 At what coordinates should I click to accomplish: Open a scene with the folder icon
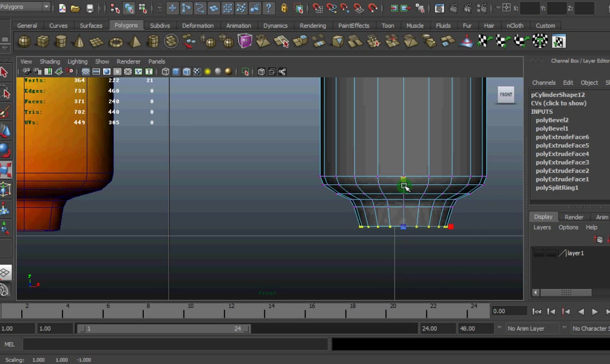pos(75,8)
